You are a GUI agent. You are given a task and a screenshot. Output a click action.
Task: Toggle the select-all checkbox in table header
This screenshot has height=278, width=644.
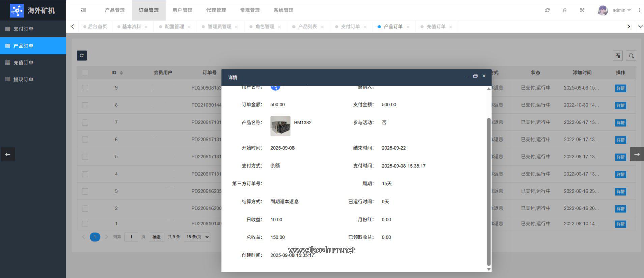[x=85, y=73]
